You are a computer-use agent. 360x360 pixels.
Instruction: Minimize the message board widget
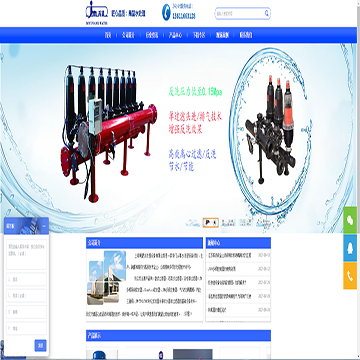[44, 226]
